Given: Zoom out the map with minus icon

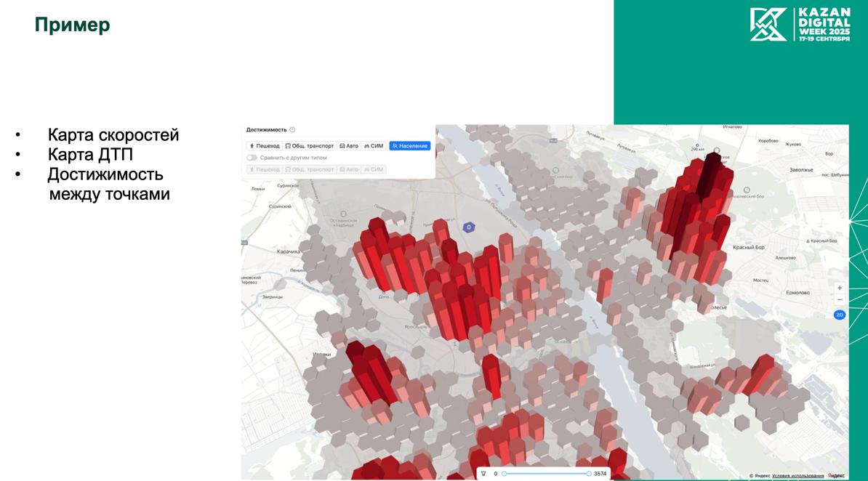Looking at the screenshot, I should click(840, 299).
